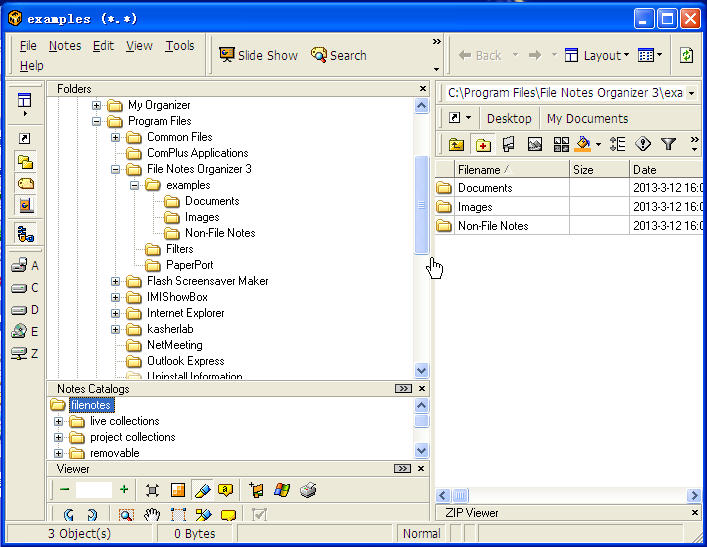This screenshot has height=547, width=707.
Task: Click the paint bucket color icon
Action: click(x=585, y=145)
